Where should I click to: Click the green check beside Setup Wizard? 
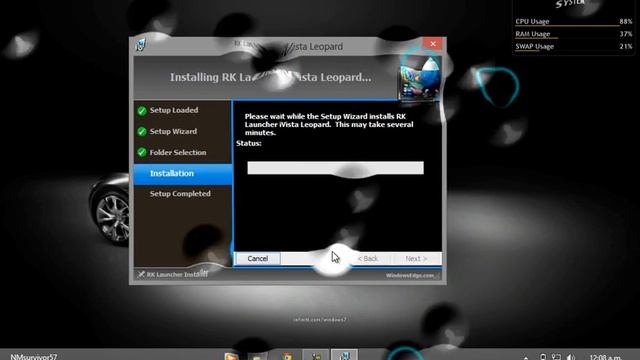tap(142, 131)
